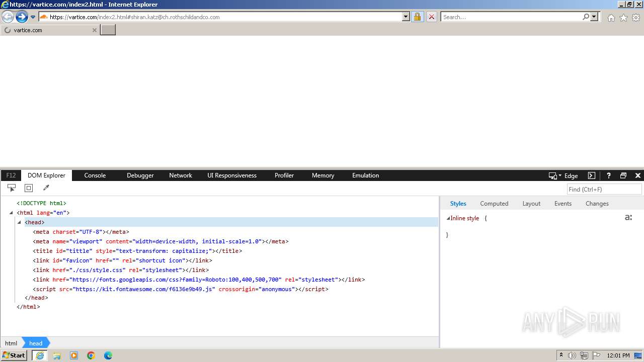The width and height of the screenshot is (644, 362).
Task: Select the Events pane tab
Action: [563, 204]
